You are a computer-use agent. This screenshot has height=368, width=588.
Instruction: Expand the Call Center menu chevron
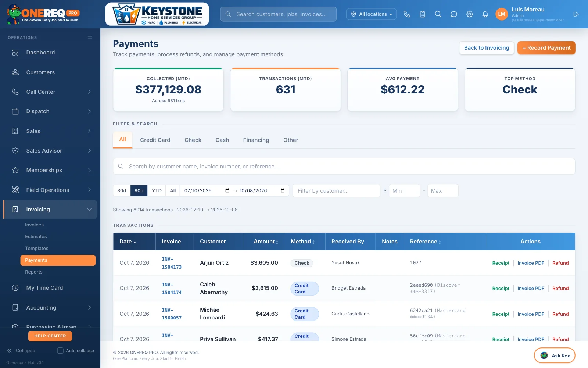pyautogui.click(x=89, y=92)
